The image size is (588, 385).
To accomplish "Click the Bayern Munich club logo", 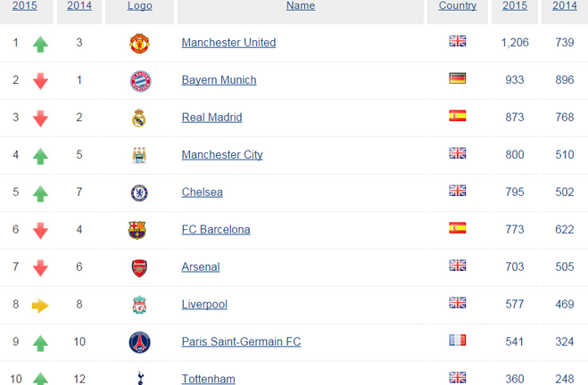I will click(140, 81).
